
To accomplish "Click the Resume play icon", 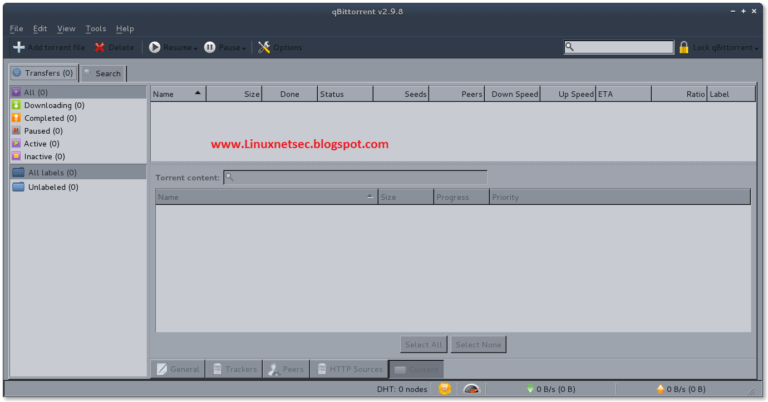I will pos(154,47).
